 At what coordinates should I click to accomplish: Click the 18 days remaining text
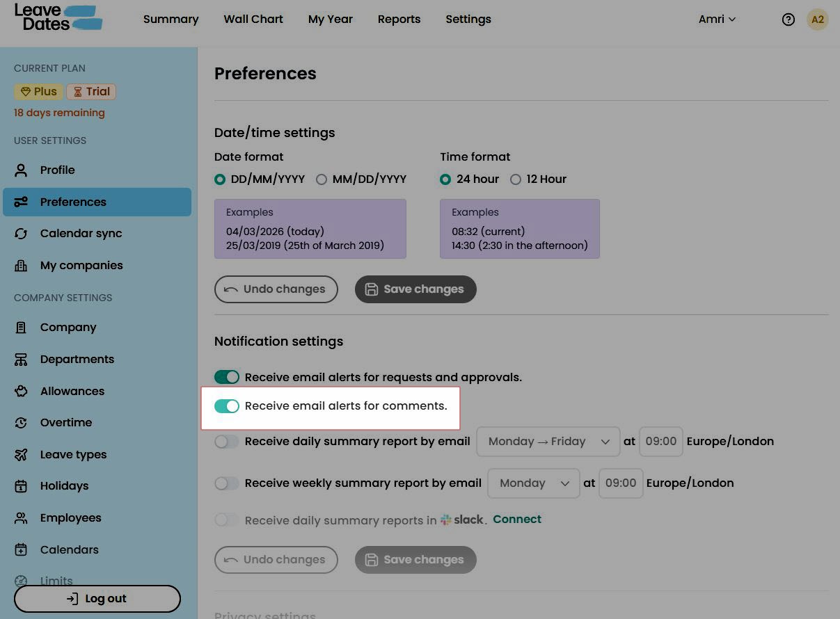[59, 113]
